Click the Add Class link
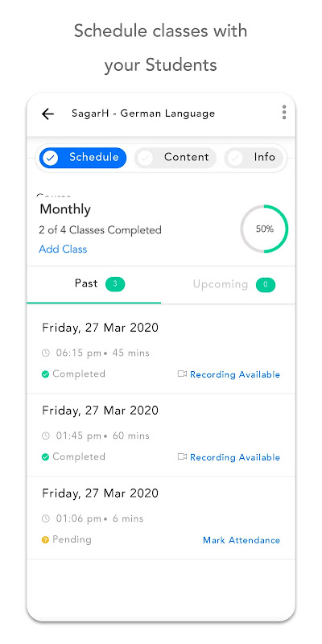Viewport: 322px width, 644px height. pyautogui.click(x=63, y=249)
